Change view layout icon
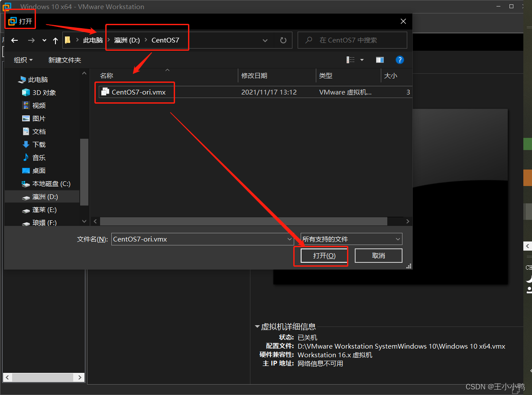 pyautogui.click(x=350, y=60)
